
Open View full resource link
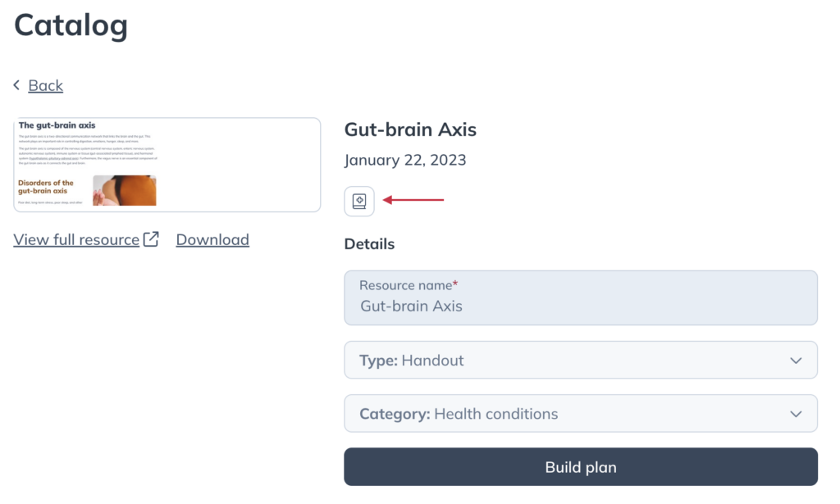[76, 239]
